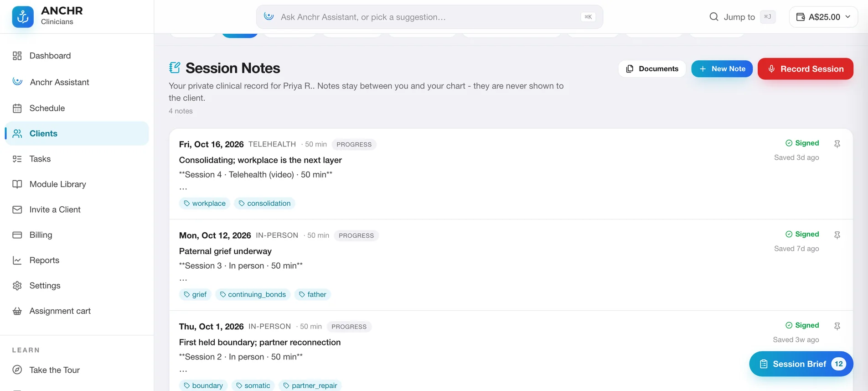Pin the Oct 1 boundary note
The width and height of the screenshot is (868, 391).
pyautogui.click(x=837, y=327)
